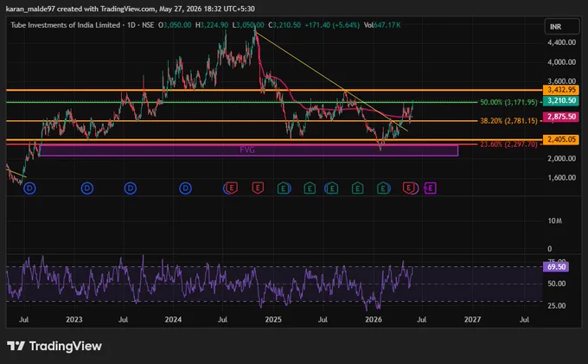Open the green earnings marker just after 2025
Screen dimensions: 588x364
pos(284,188)
